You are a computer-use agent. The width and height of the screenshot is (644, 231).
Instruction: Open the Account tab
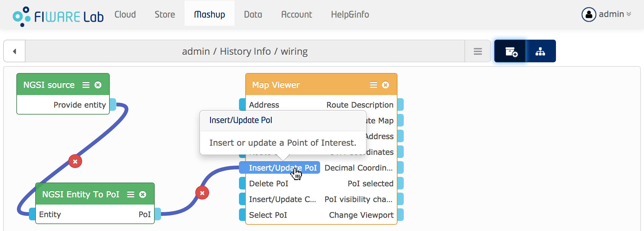[297, 14]
